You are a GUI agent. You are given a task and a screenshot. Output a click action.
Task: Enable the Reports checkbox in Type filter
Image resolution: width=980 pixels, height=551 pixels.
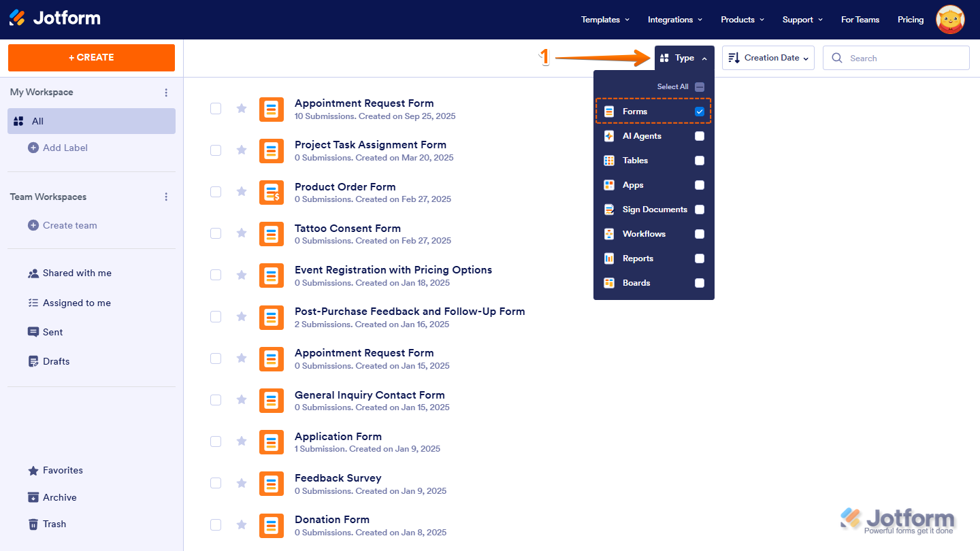click(x=700, y=258)
